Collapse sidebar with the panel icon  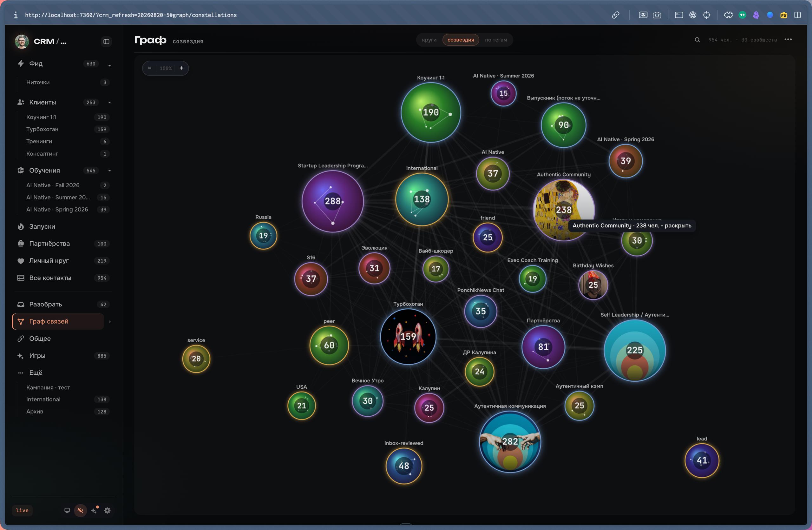pos(106,41)
